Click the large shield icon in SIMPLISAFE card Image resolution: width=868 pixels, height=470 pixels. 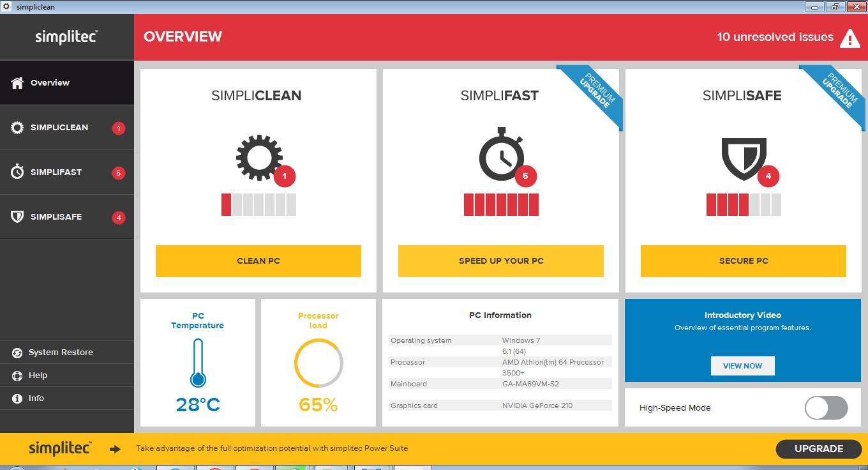[744, 158]
